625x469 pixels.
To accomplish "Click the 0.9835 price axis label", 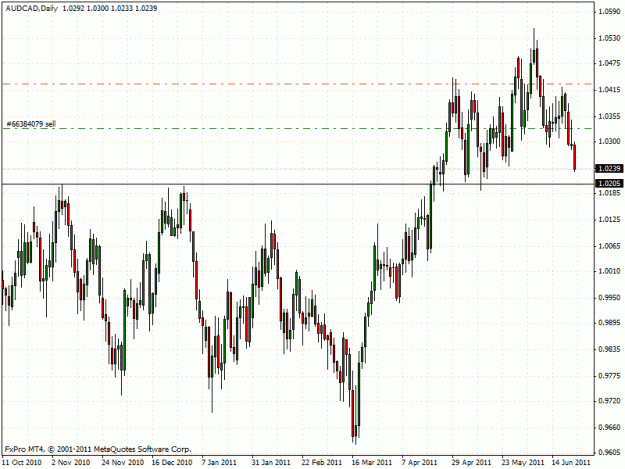I will click(x=610, y=349).
